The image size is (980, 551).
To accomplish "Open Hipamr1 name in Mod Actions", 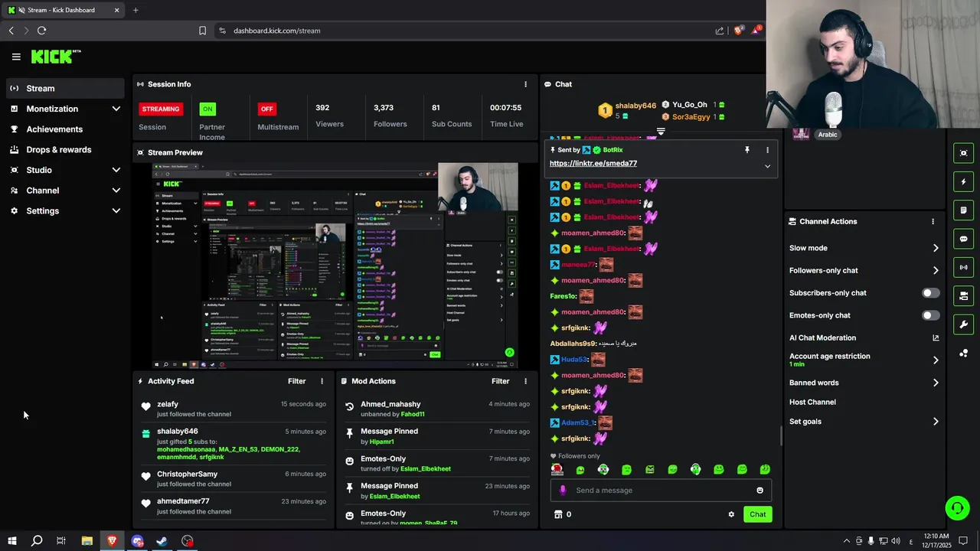I will tap(381, 442).
